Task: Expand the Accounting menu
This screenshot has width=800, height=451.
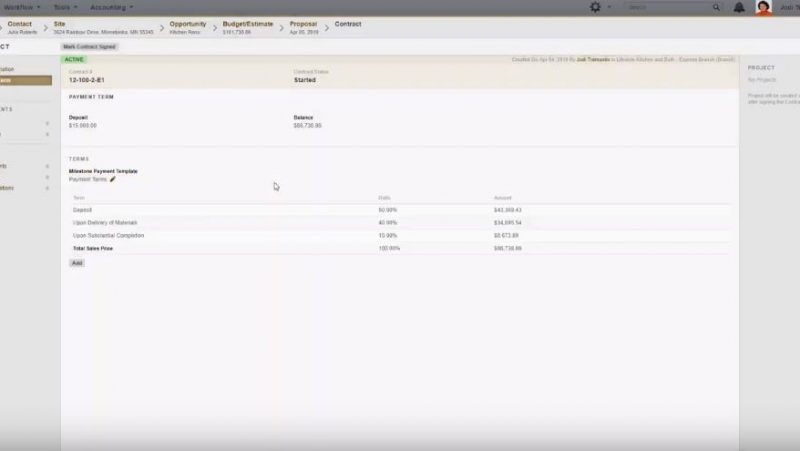Action: click(x=111, y=7)
